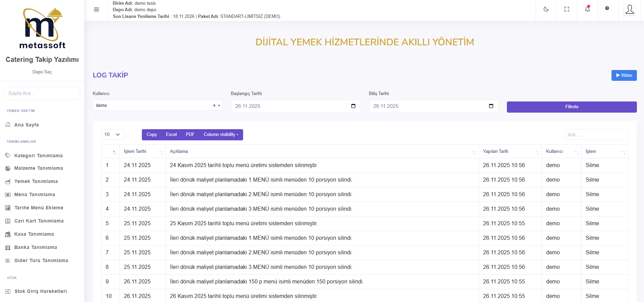Sort table by İşlem Tarihi column
Image resolution: width=644 pixels, height=302 pixels.
[x=142, y=152]
